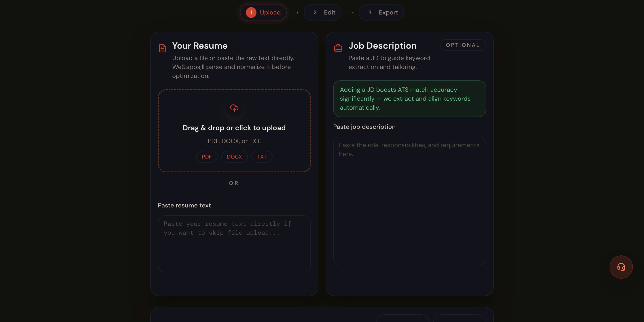
Task: Click the resume document icon
Action: click(162, 48)
